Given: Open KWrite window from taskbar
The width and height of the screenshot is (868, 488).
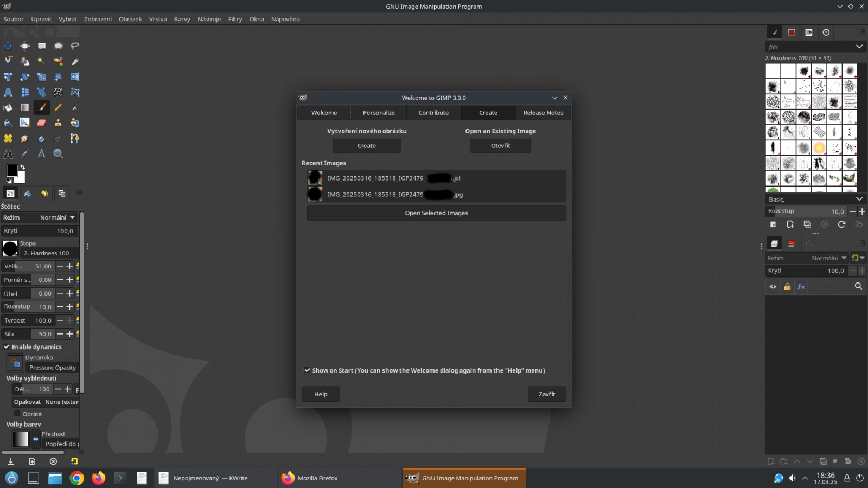Looking at the screenshot, I should click(216, 478).
